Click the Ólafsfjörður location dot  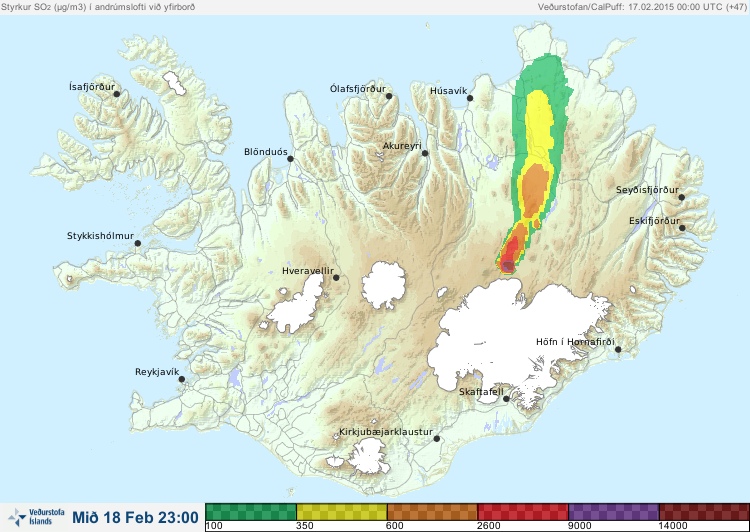pyautogui.click(x=389, y=96)
